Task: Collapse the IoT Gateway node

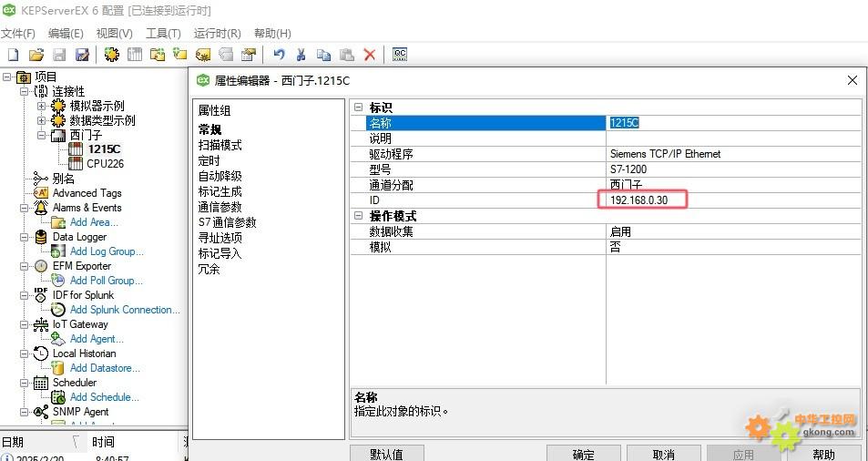Action: [x=25, y=324]
